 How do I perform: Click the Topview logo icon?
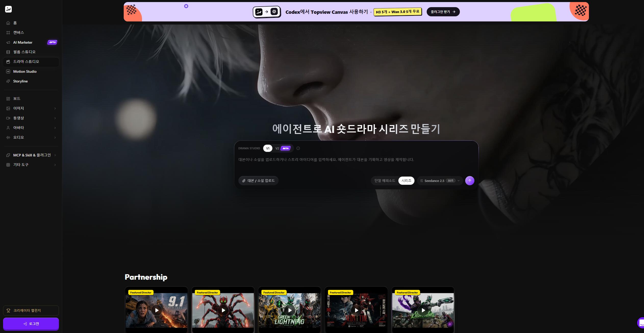point(8,9)
